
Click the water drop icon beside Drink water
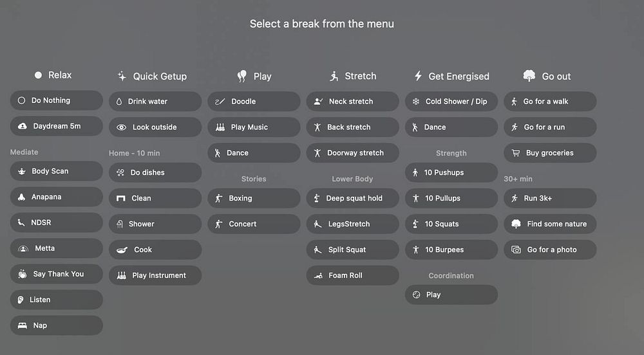point(119,102)
